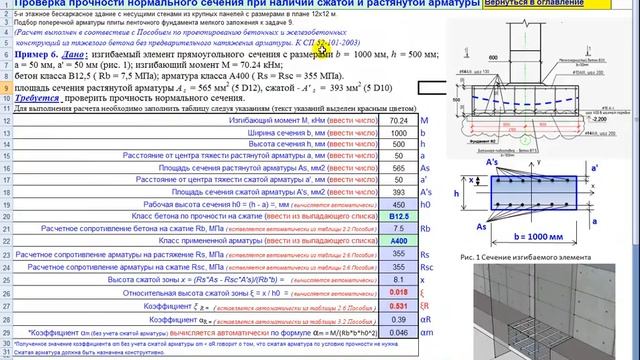Select row header 9
Viewport: 640px width, 360px height.
(6, 88)
